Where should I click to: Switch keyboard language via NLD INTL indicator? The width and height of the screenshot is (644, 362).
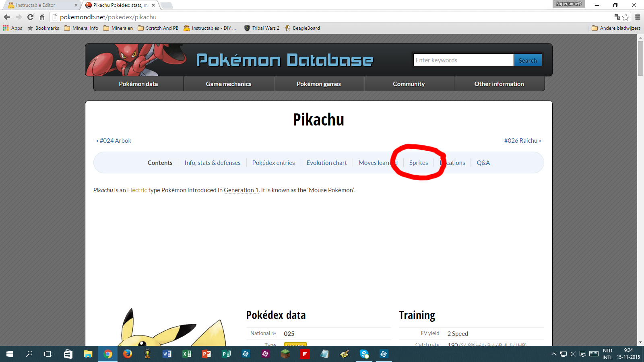(x=607, y=354)
